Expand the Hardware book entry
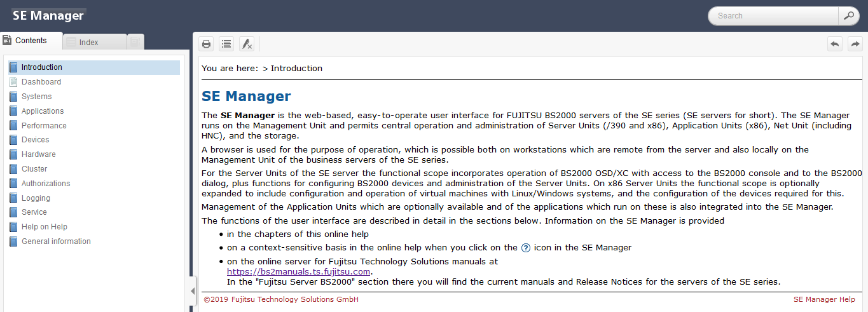Viewport: 868px width, 312px height. [38, 154]
